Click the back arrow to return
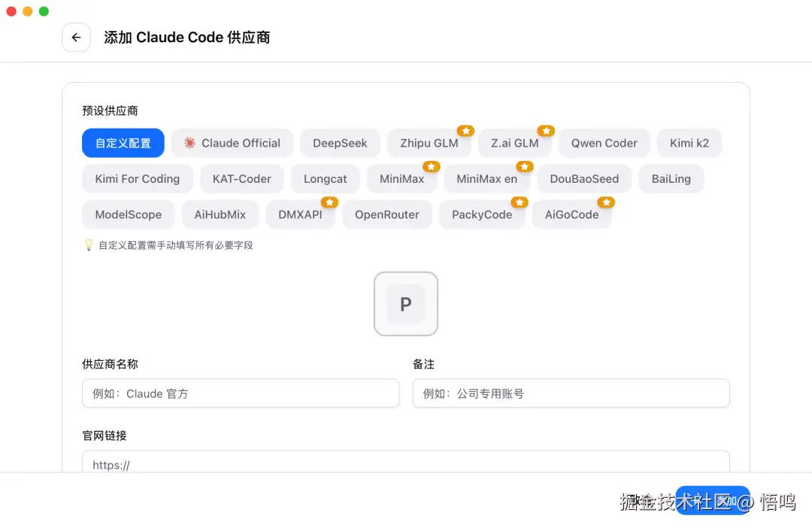812x528 pixels. click(x=76, y=38)
